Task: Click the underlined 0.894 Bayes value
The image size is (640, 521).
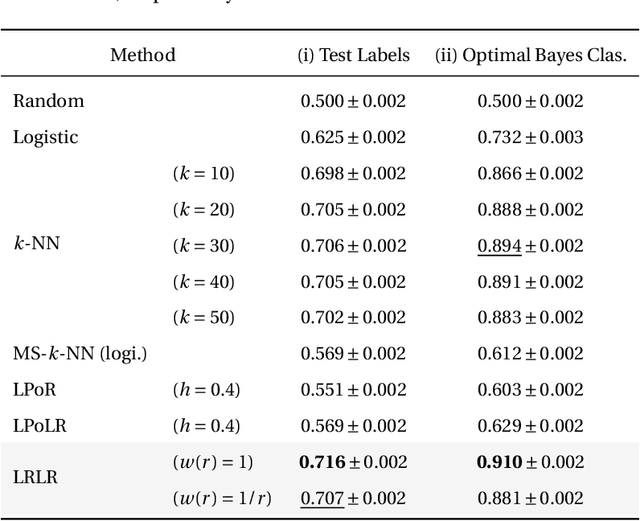Action: 499,245
